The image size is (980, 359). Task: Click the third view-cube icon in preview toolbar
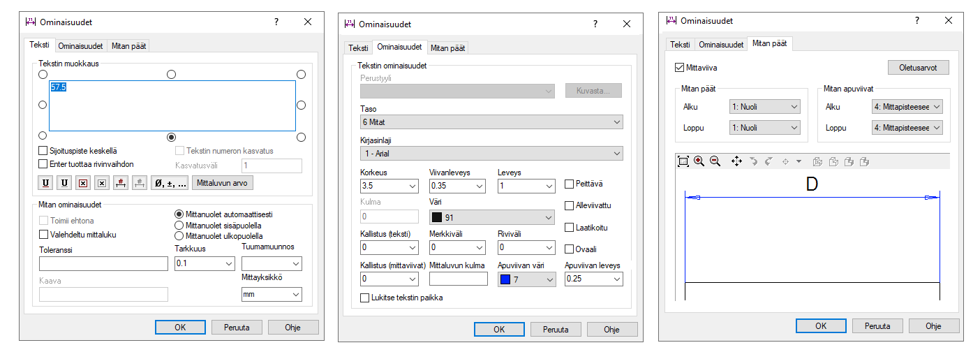tap(849, 161)
